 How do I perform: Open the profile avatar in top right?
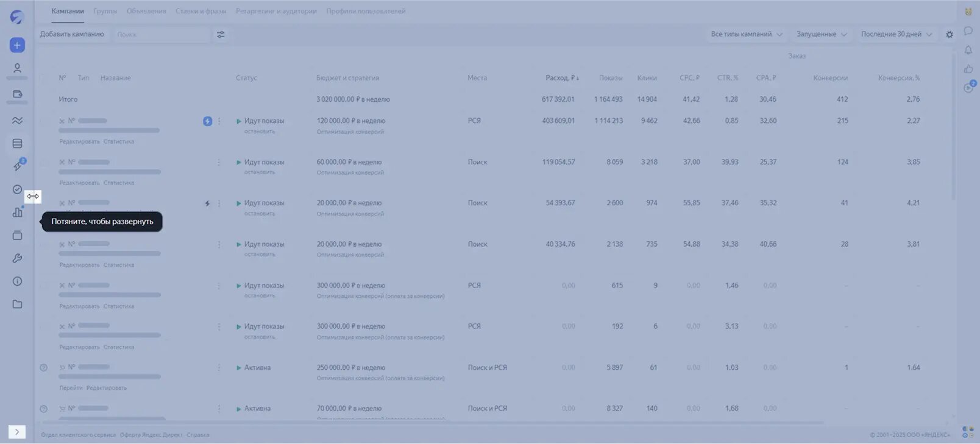[x=968, y=12]
